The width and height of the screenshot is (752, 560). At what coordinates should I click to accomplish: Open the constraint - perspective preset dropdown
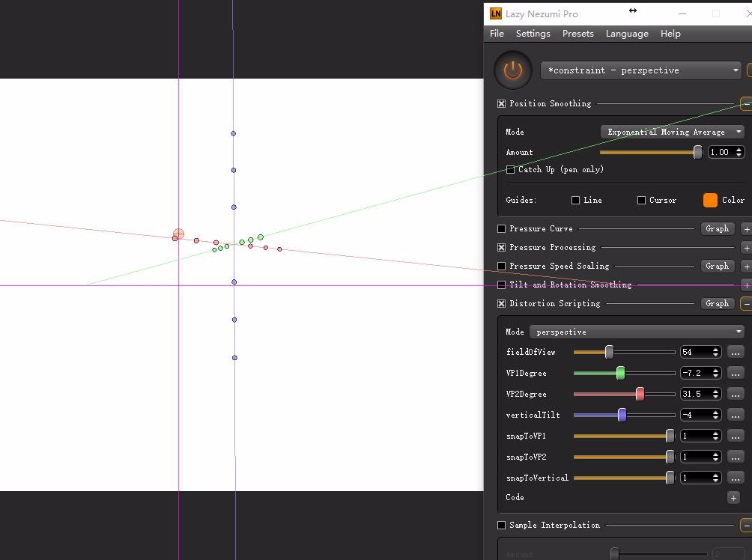pos(642,70)
